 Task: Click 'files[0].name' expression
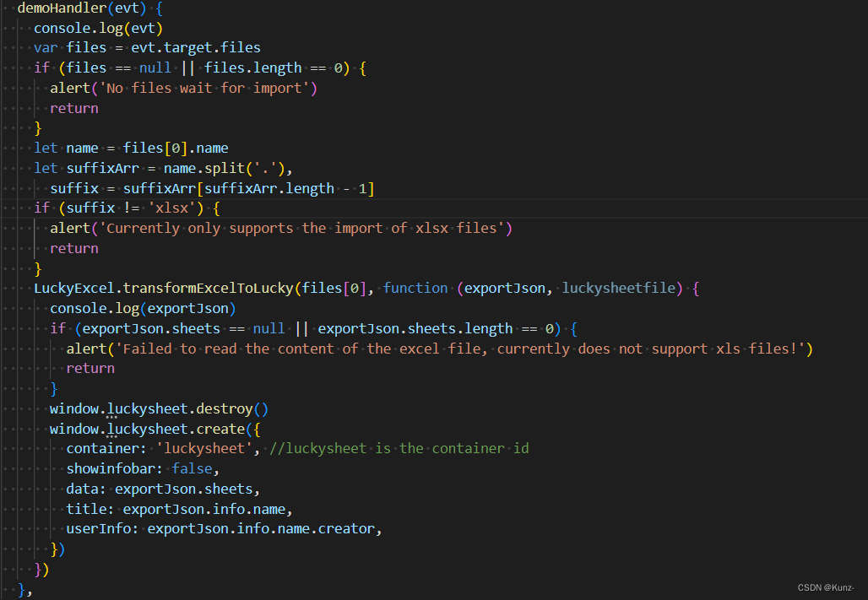click(x=176, y=149)
